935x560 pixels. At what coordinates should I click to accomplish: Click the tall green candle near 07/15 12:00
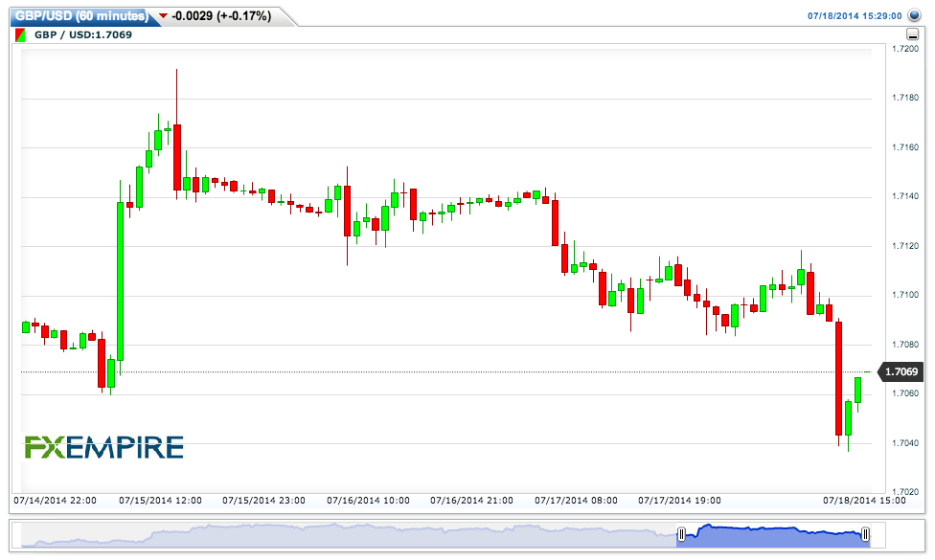pos(120,281)
